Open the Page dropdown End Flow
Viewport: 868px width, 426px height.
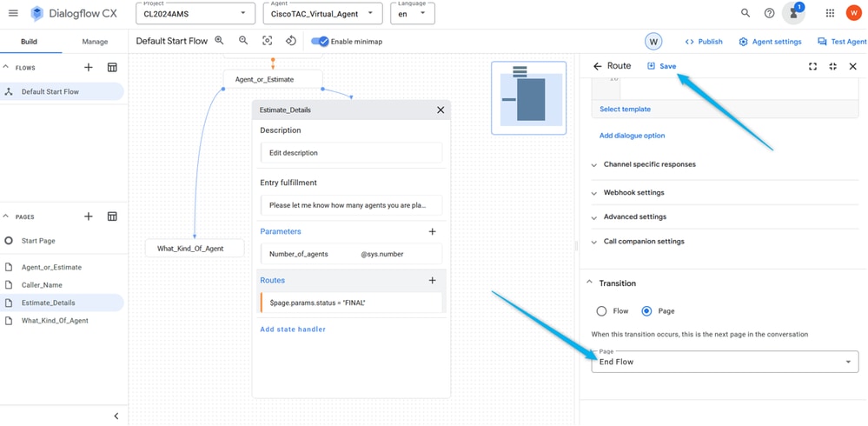click(726, 362)
